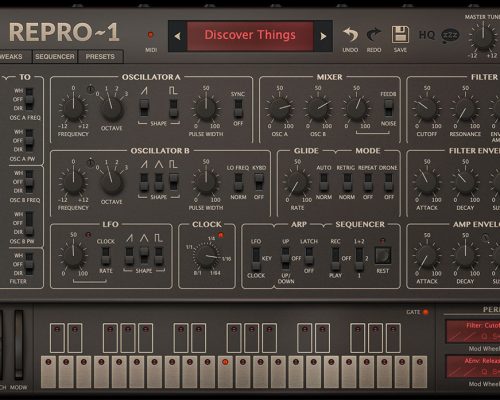Click the Master Tune knob
The width and height of the screenshot is (500, 400).
click(482, 37)
